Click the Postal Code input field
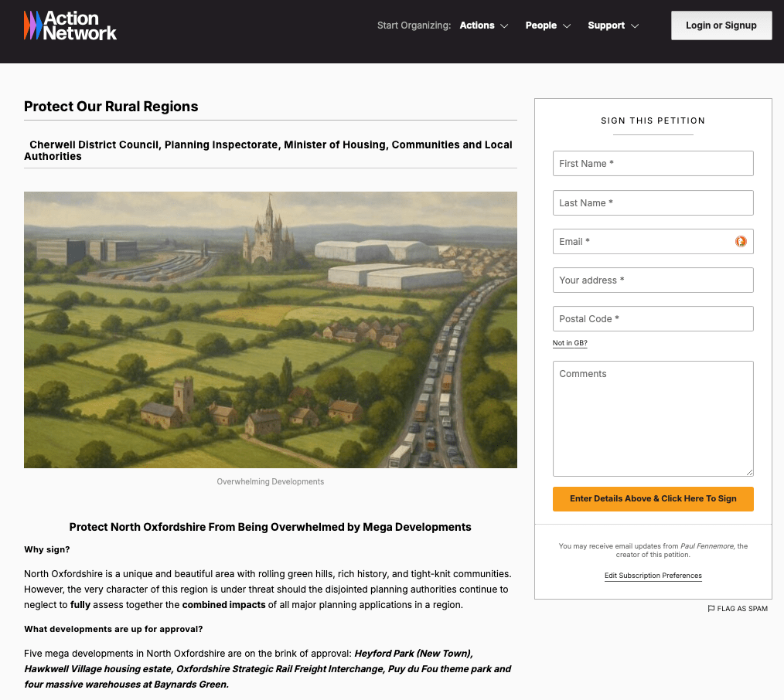This screenshot has height=700, width=784. [653, 319]
